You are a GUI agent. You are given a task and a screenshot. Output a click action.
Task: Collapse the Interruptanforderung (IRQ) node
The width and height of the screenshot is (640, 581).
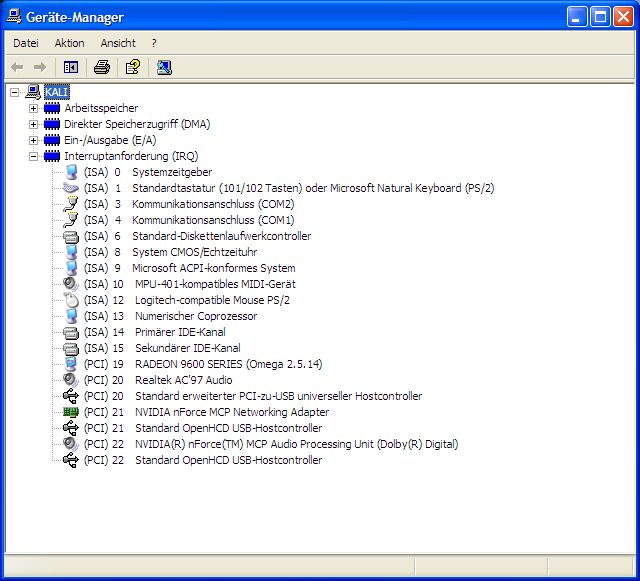click(33, 156)
